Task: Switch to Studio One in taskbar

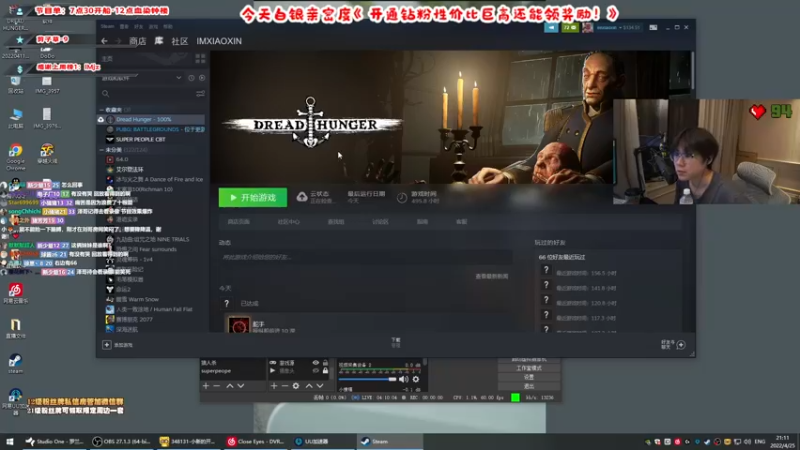Action: pos(55,441)
